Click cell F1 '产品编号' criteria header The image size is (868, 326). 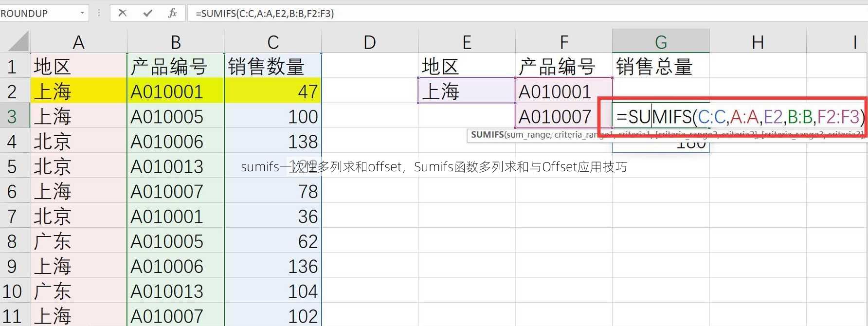(x=564, y=66)
